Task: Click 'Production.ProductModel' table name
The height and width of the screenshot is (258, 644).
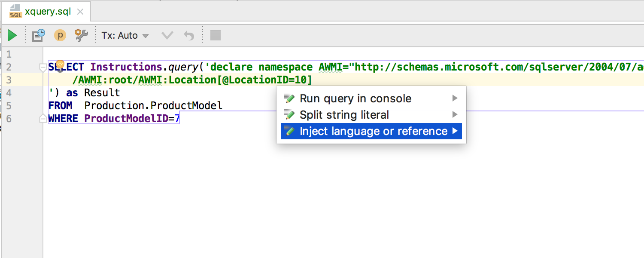Action: (153, 106)
